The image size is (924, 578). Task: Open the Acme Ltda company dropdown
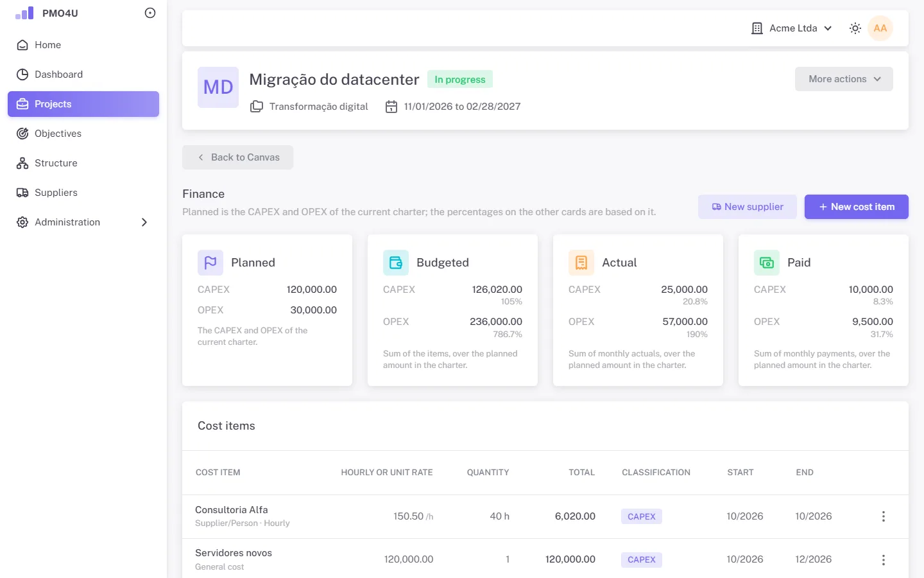pyautogui.click(x=792, y=28)
